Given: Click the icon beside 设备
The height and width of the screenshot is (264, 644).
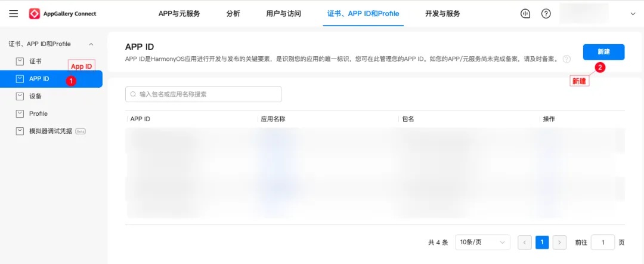Looking at the screenshot, I should pos(19,96).
